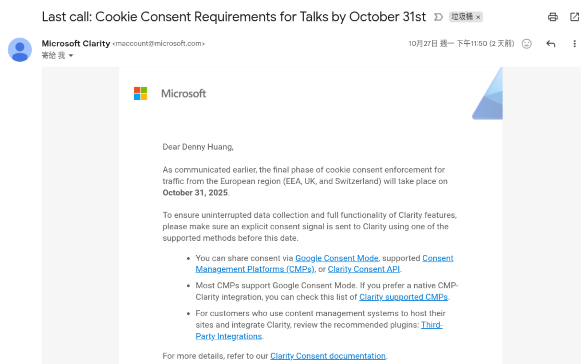
Task: Click the email subject line text
Action: point(233,17)
